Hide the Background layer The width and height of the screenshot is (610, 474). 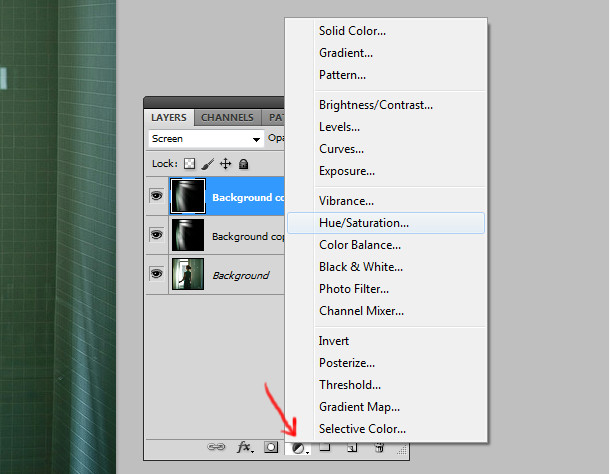point(157,273)
